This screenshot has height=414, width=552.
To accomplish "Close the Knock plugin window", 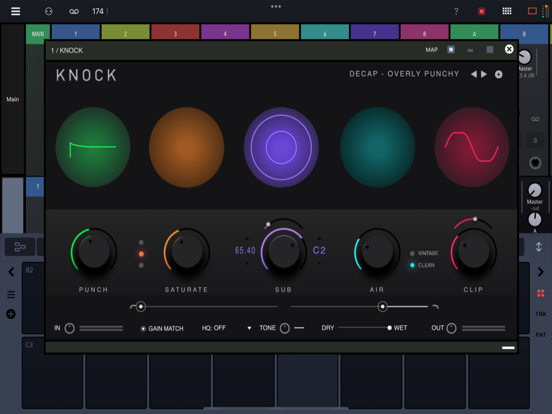I will coord(509,49).
